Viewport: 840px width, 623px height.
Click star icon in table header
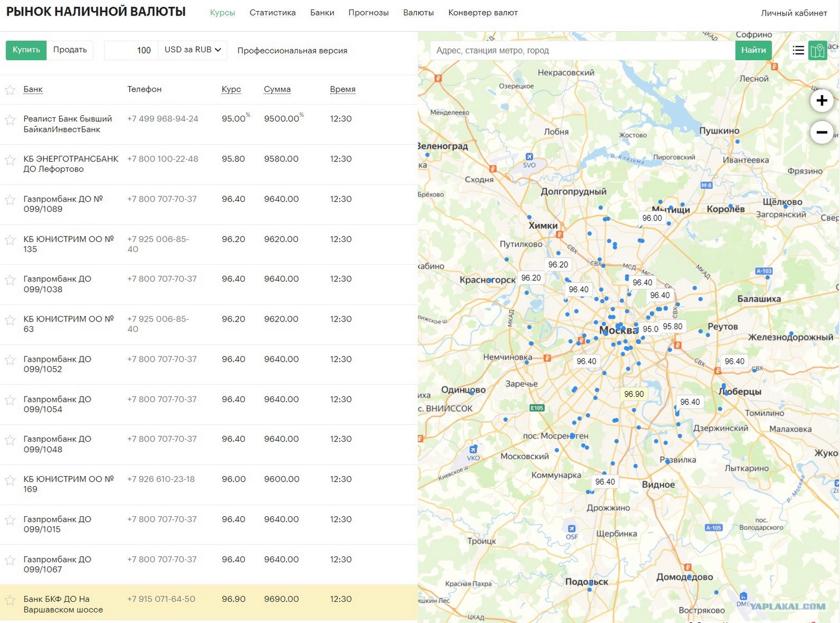[10, 90]
